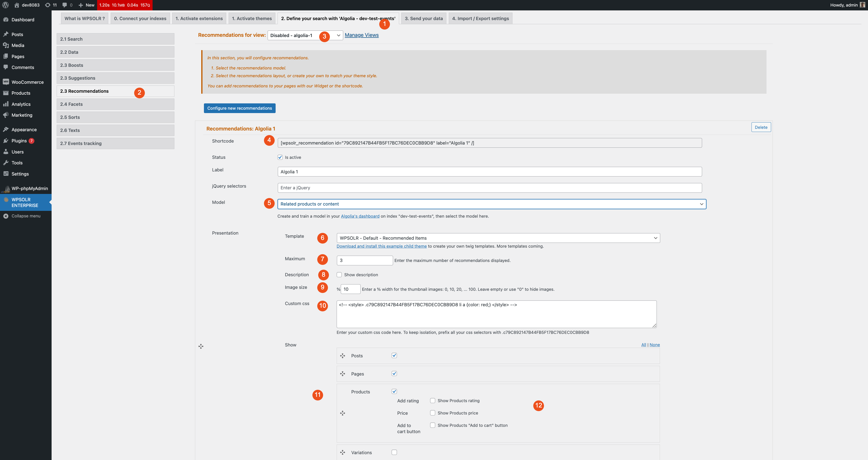
Task: Open the Appearance brush icon
Action: tap(6, 130)
